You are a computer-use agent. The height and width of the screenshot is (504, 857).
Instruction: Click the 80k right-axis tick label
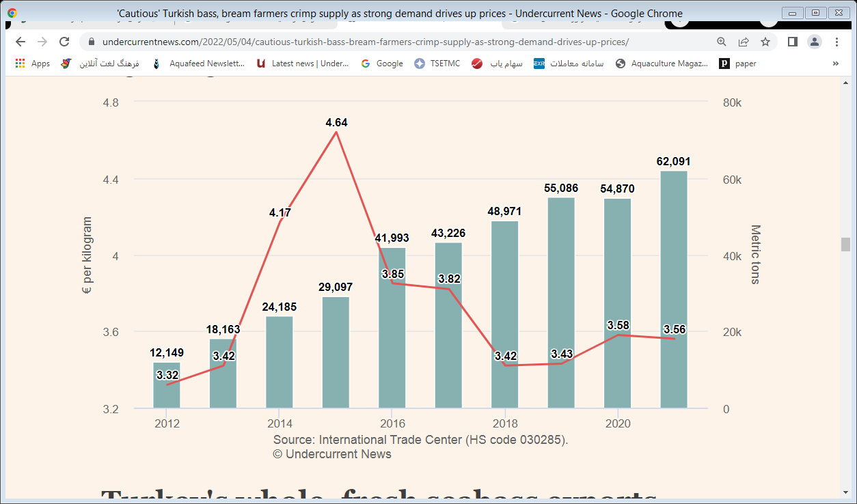(732, 103)
